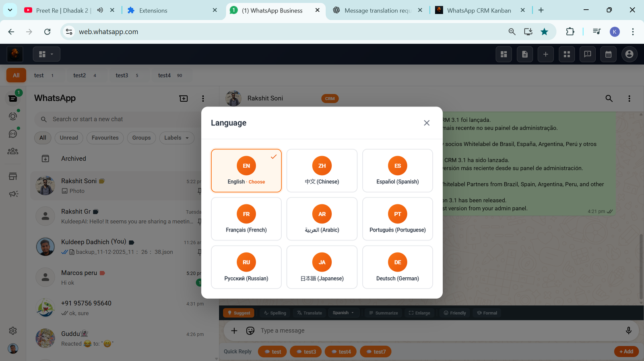Filter chats by Unread

[69, 137]
